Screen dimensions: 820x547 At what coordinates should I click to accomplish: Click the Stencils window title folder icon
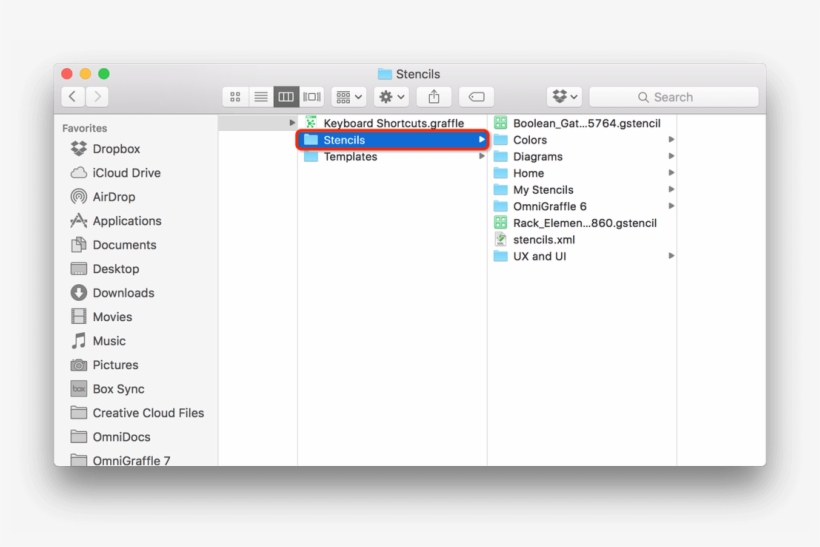click(385, 74)
